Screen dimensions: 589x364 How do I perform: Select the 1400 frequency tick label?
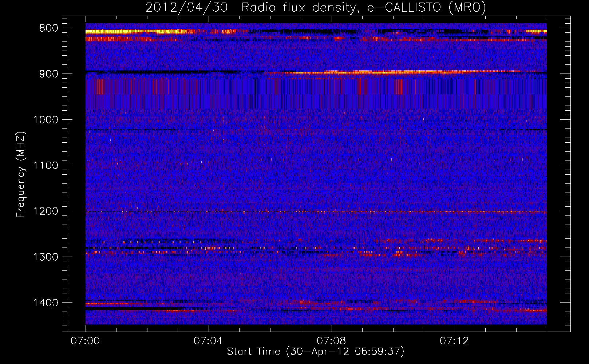coord(46,303)
